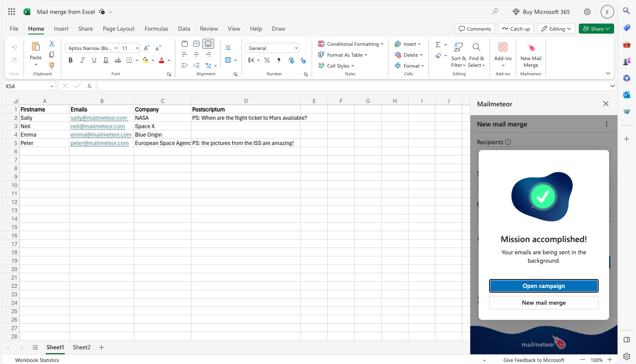Click the Open campaign button
Image resolution: width=636 pixels, height=364 pixels.
point(543,286)
